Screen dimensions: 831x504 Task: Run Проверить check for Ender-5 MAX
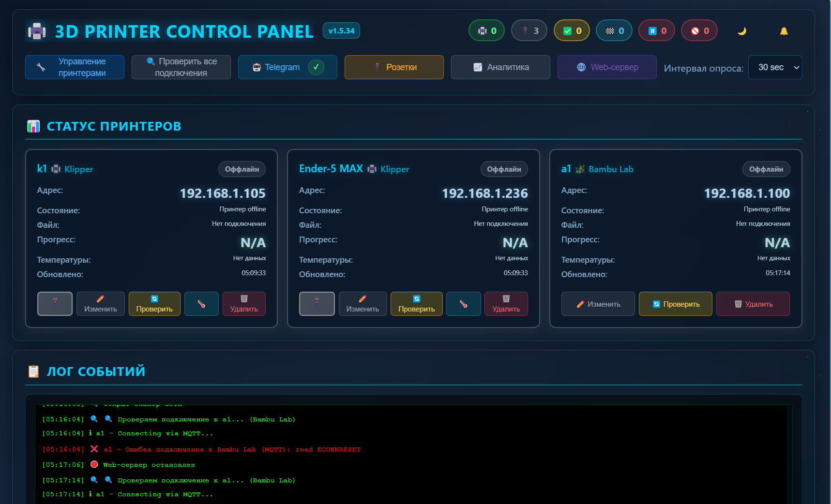[416, 304]
